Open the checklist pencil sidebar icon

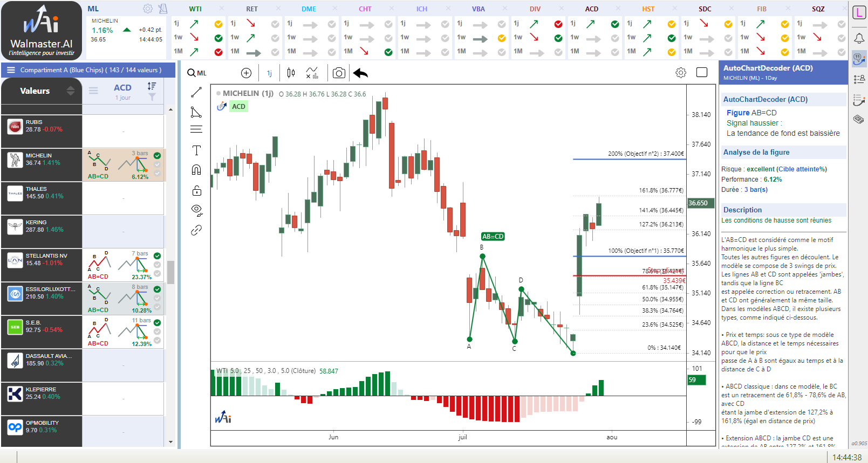pyautogui.click(x=859, y=100)
